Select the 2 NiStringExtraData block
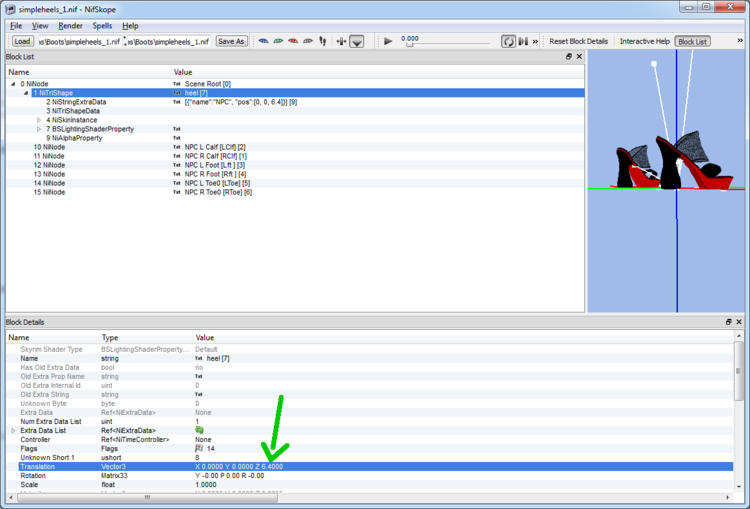The image size is (750, 509). tap(76, 102)
